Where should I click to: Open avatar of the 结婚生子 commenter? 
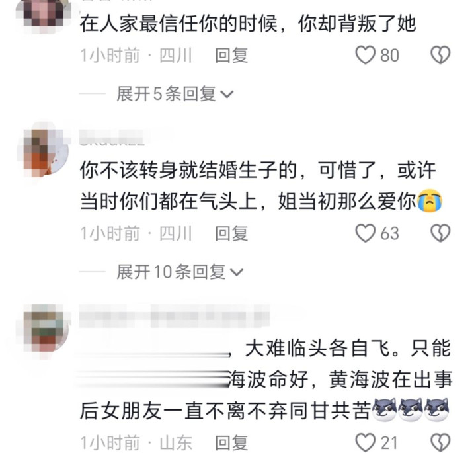point(46,153)
